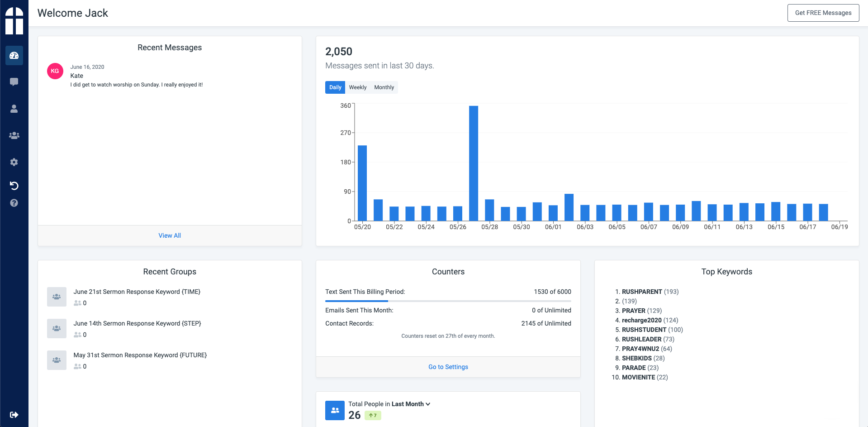Viewport: 868px width, 427px height.
Task: Open the messages chat bubble icon
Action: [x=14, y=82]
